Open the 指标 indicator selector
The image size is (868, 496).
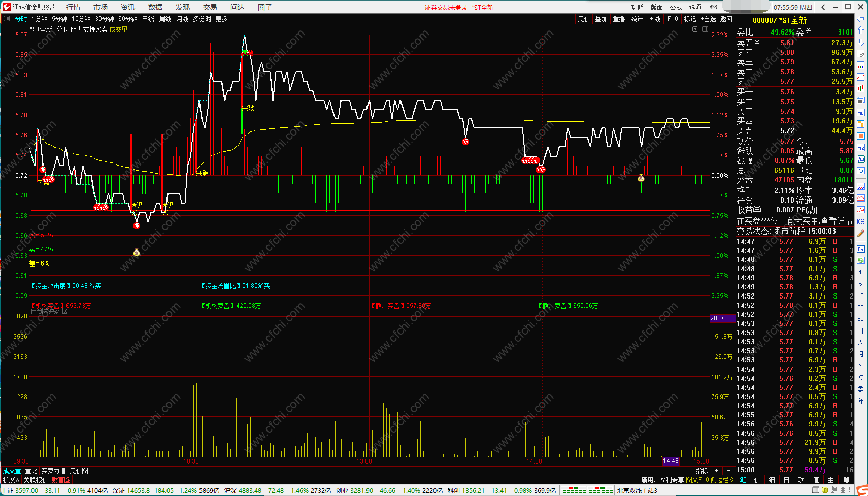coord(702,471)
